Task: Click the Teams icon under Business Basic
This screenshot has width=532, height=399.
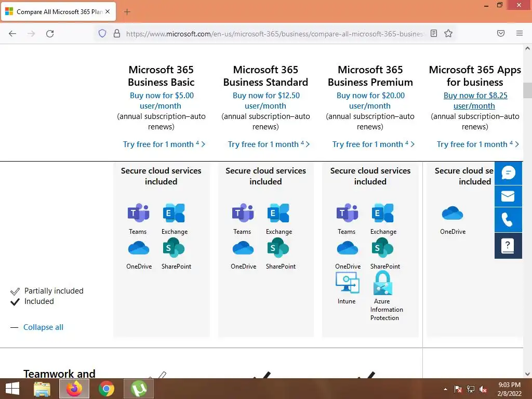Action: point(138,213)
